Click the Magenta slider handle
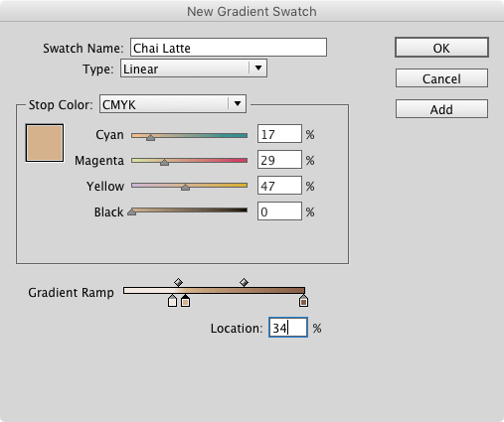 (164, 162)
